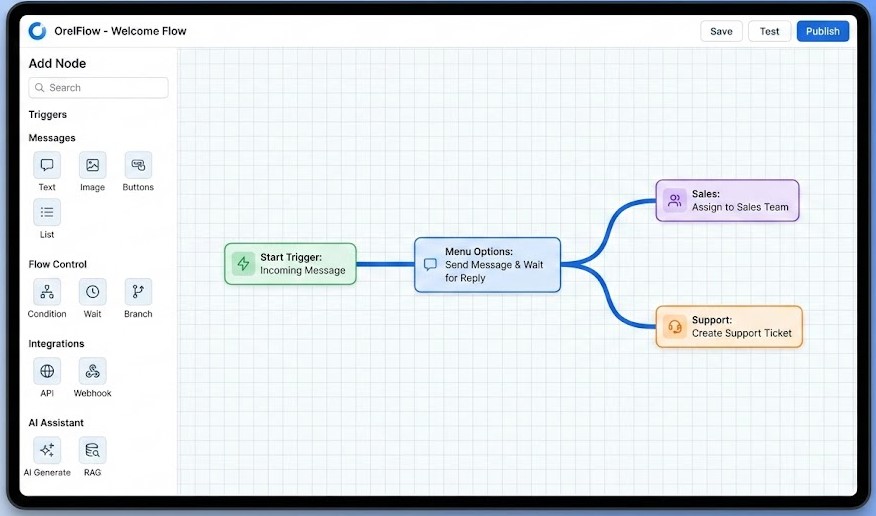Focus the node Search field
This screenshot has width=876, height=516.
98,88
